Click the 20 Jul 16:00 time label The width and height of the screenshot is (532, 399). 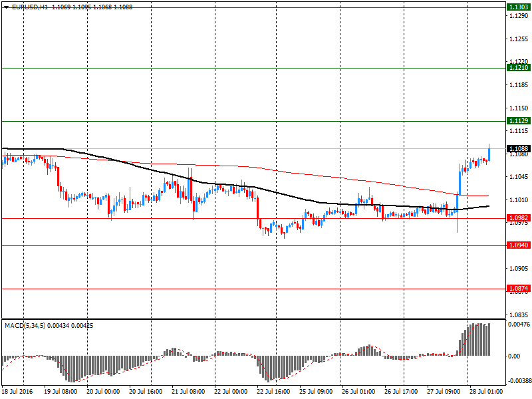146,392
